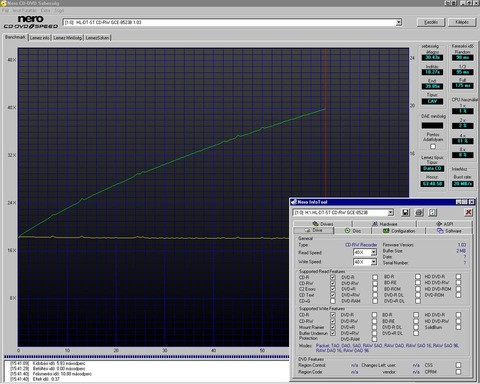
Task: Click the save icon in Nero InfoTool
Action: coord(405,212)
